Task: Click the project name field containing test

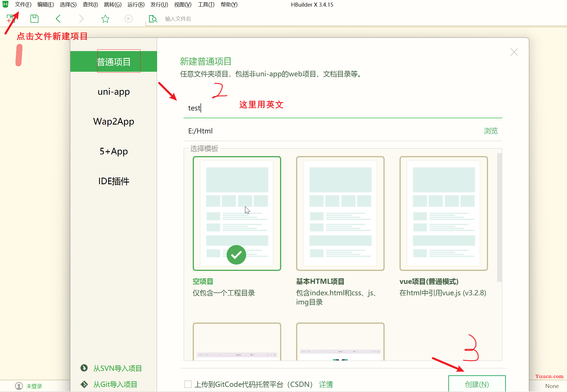Action: pyautogui.click(x=343, y=108)
